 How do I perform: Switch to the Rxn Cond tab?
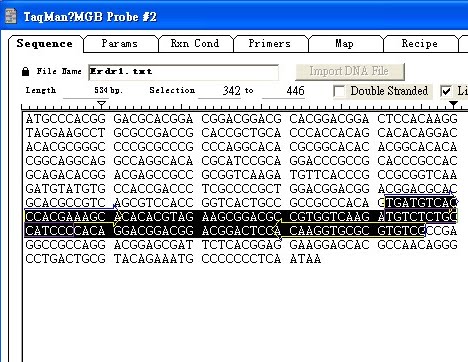point(195,44)
